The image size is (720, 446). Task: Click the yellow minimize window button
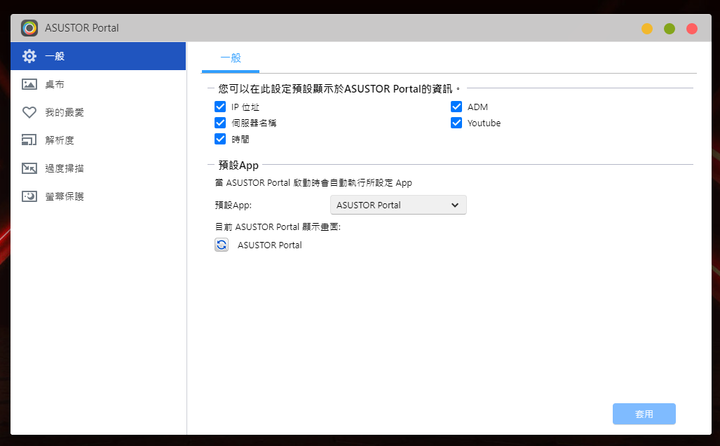(647, 29)
